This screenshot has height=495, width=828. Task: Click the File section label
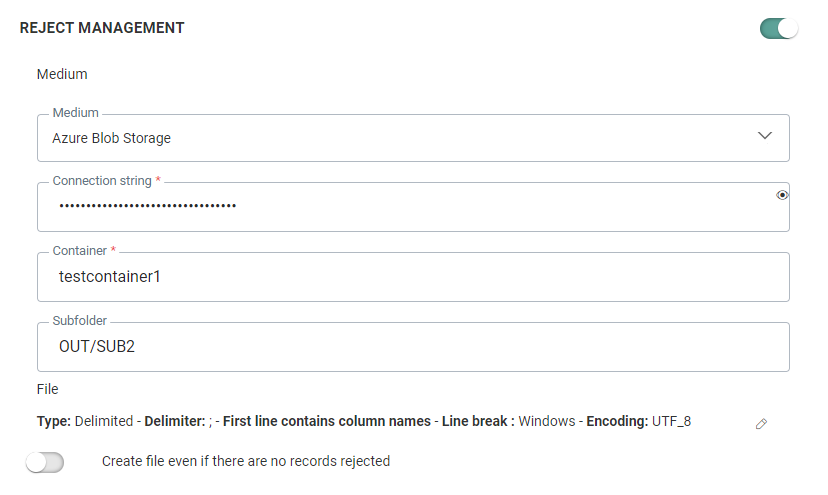click(x=48, y=388)
